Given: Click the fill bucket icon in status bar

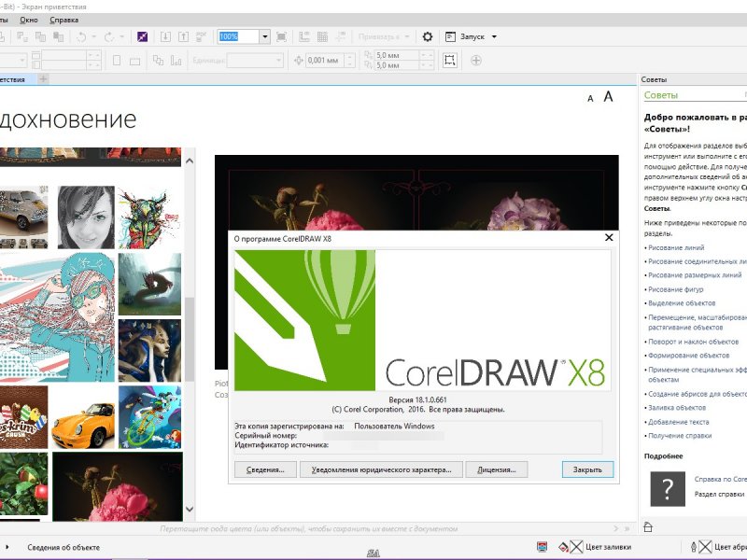Looking at the screenshot, I should (564, 547).
